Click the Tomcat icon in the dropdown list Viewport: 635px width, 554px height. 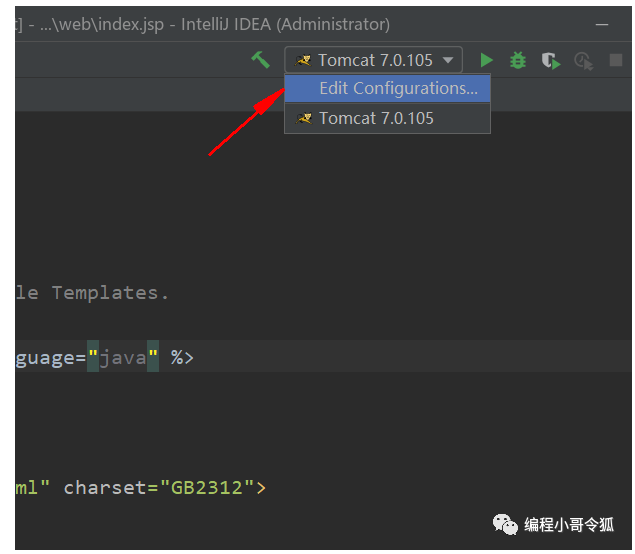pos(304,118)
